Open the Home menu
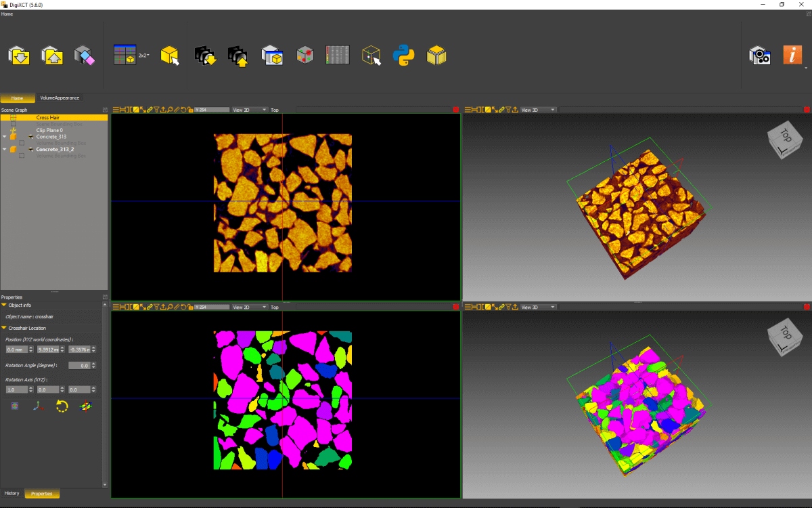The height and width of the screenshot is (508, 812). point(7,14)
